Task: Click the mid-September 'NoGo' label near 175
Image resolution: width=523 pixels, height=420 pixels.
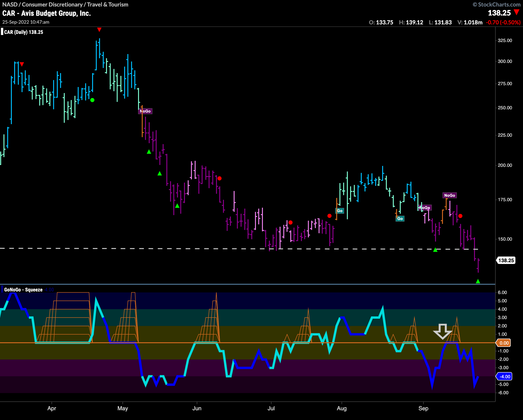Action: tap(449, 195)
